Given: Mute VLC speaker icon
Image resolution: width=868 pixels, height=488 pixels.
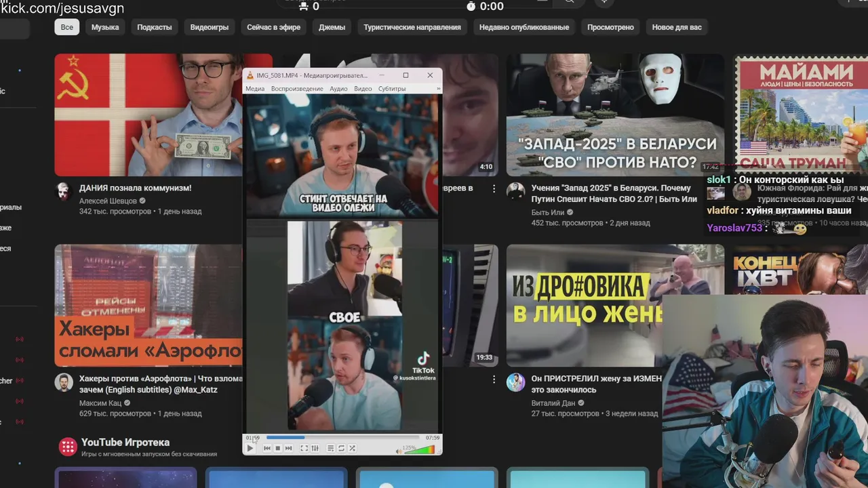Looking at the screenshot, I should click(x=399, y=451).
